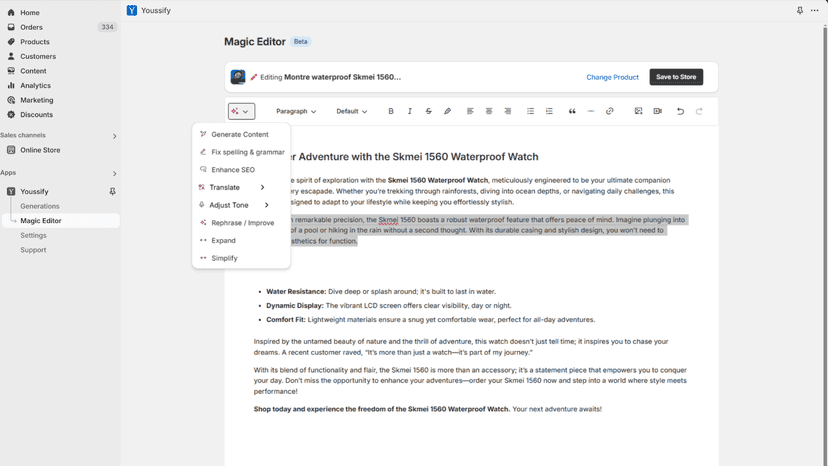Select Magic Editor in sidebar

pos(61,221)
